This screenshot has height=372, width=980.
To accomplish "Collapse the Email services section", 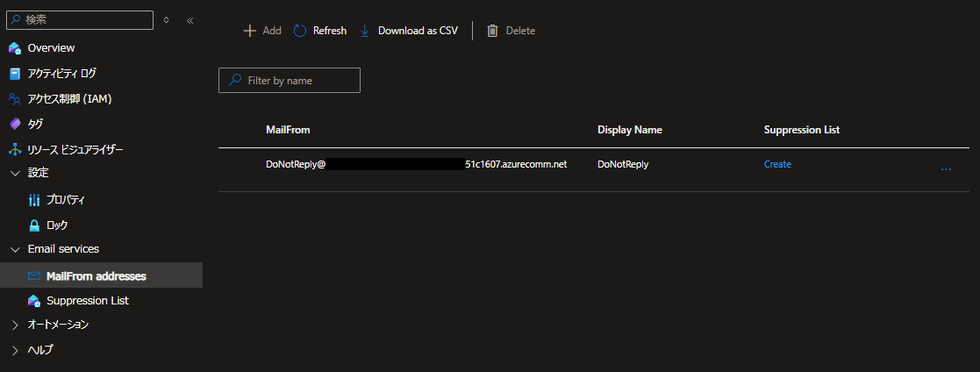I will click(x=15, y=249).
